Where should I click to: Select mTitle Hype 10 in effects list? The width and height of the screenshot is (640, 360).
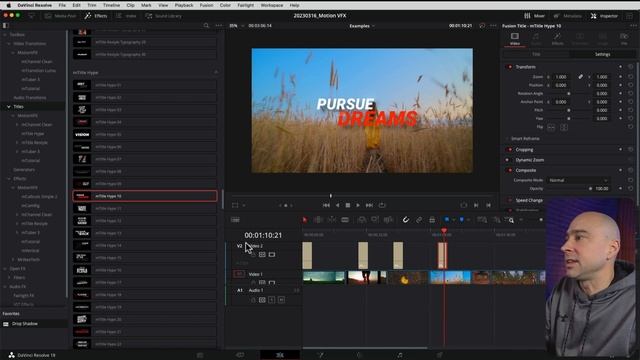coord(145,196)
